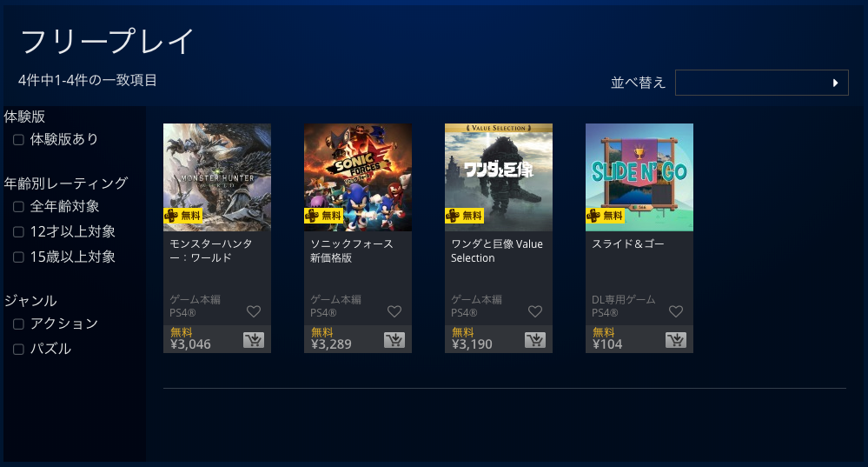Toggle 12才以上対象 filter
The image size is (868, 467).
tap(18, 231)
